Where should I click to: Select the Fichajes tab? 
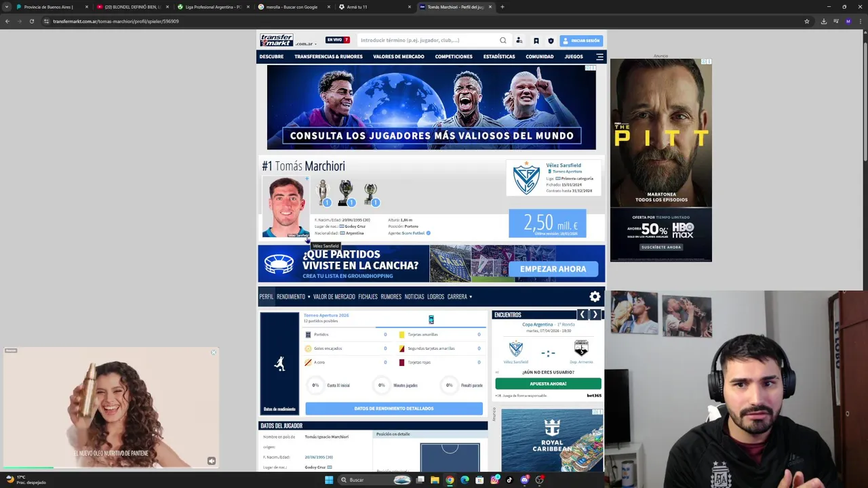coord(368,297)
